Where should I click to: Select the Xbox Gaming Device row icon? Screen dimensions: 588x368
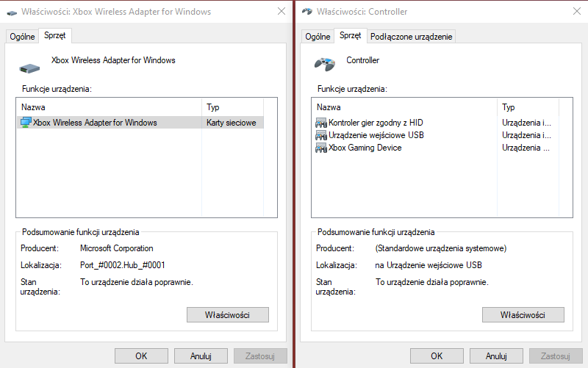(321, 148)
